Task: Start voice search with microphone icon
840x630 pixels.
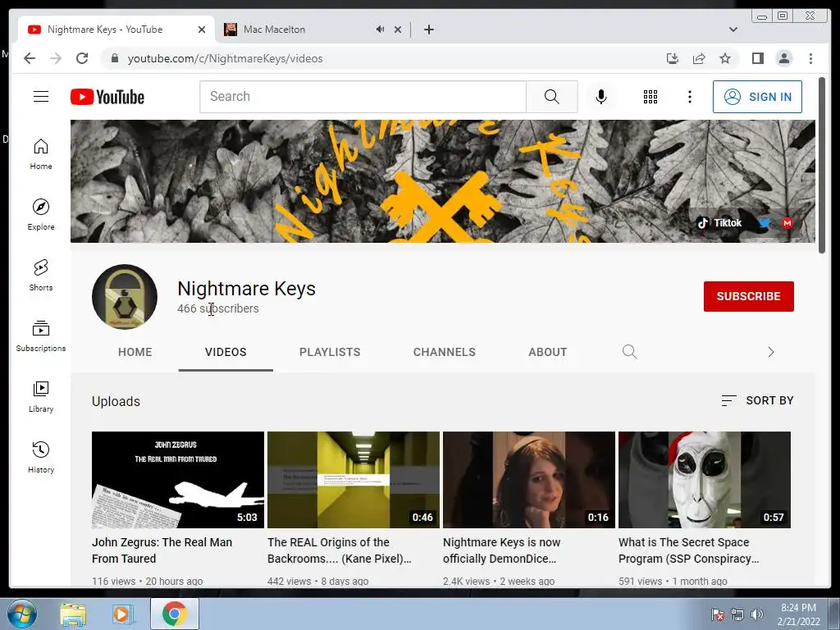Action: click(x=601, y=97)
